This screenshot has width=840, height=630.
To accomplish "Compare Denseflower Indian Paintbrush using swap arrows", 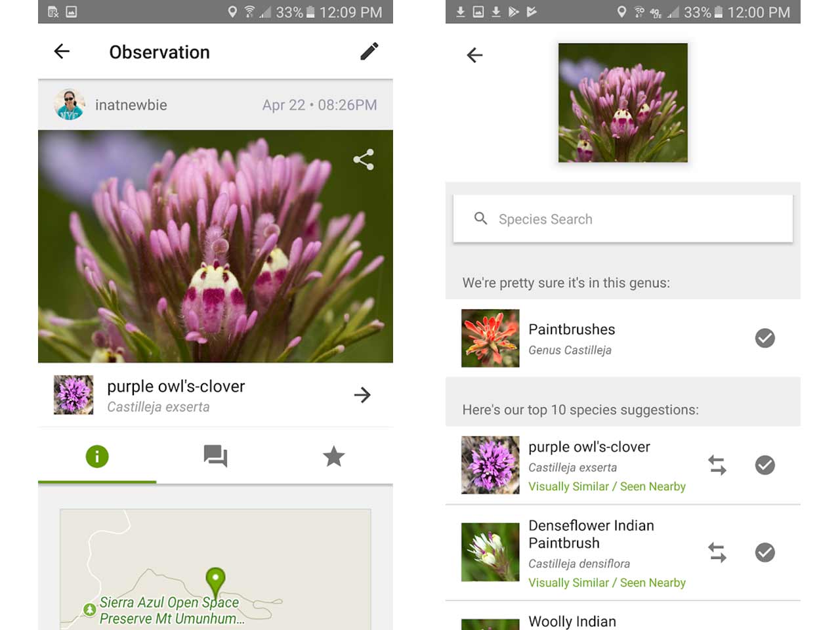I will pos(717,553).
